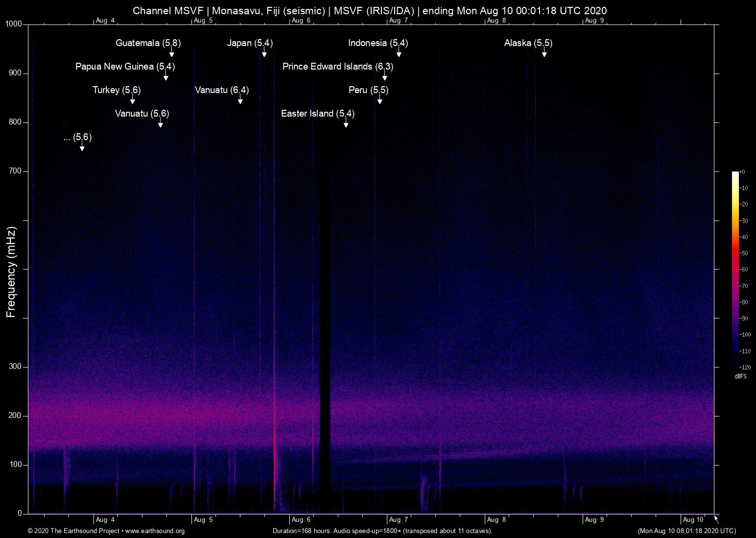Viewport: 756px width, 538px height.
Task: Select the Papua New Guinea (5.4) label
Action: tap(125, 67)
